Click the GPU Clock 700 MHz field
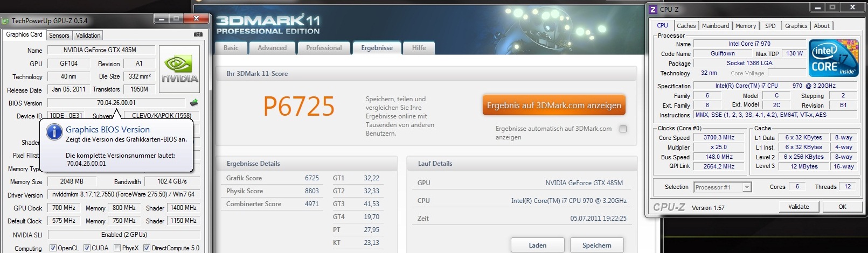Screen dimensions: 868x253 [64, 208]
